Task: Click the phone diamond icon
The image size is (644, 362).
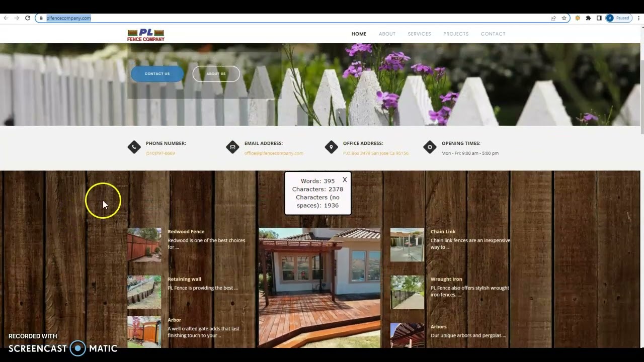Action: [x=134, y=147]
